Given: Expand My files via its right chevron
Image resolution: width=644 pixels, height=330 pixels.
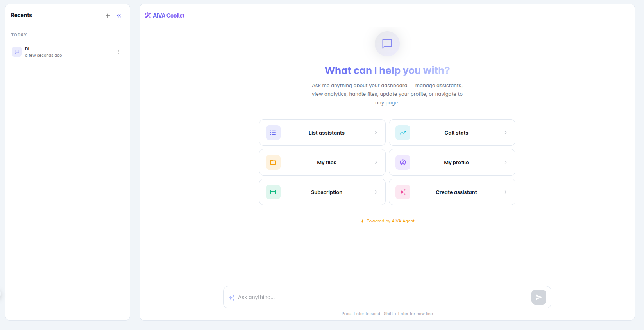Looking at the screenshot, I should click(x=376, y=162).
